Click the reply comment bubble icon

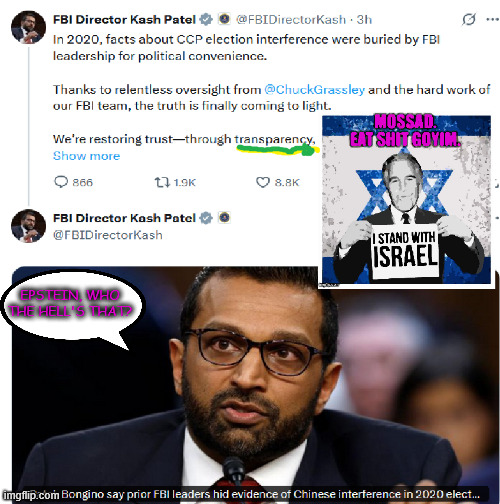point(61,182)
